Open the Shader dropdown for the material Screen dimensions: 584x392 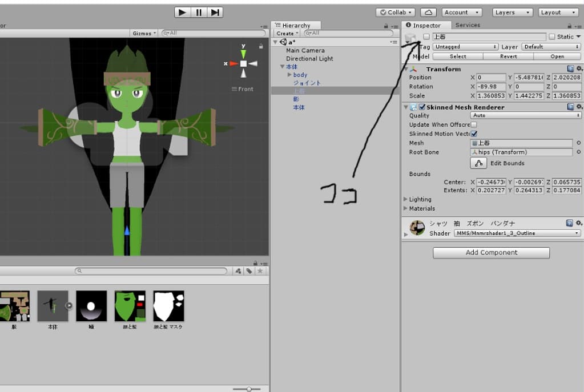tap(517, 233)
